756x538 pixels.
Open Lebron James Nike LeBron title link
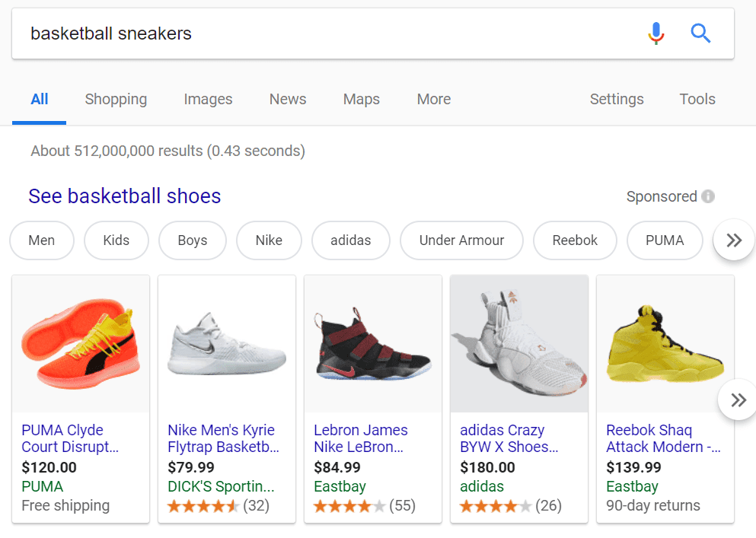tap(361, 438)
